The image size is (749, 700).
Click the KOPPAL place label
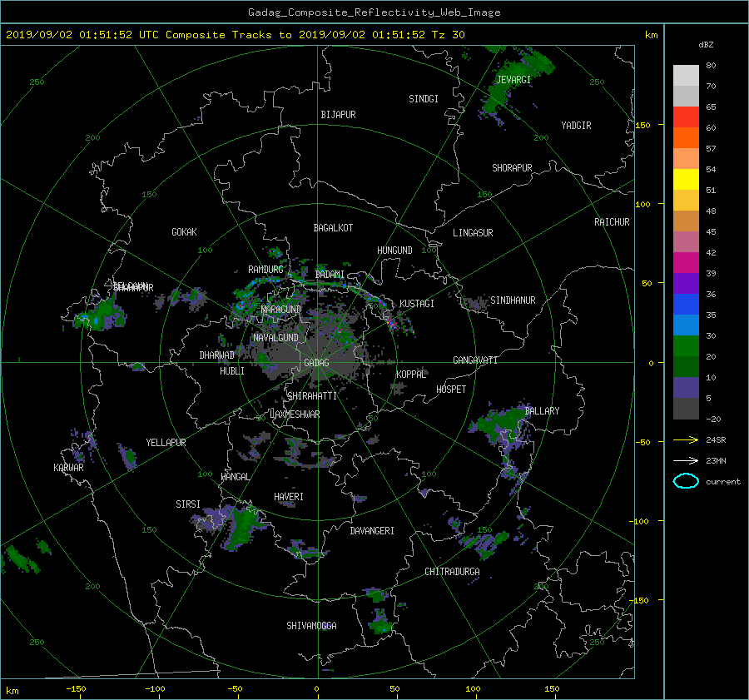coord(411,374)
